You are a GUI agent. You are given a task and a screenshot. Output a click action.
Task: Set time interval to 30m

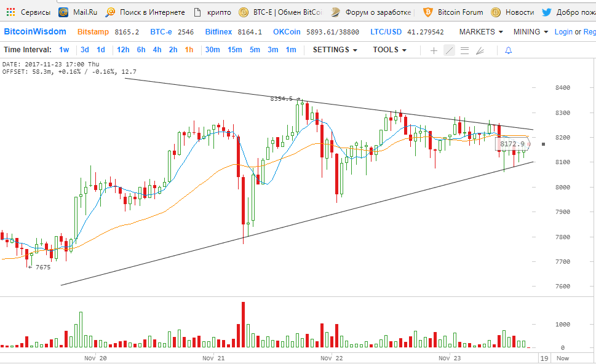coord(212,50)
